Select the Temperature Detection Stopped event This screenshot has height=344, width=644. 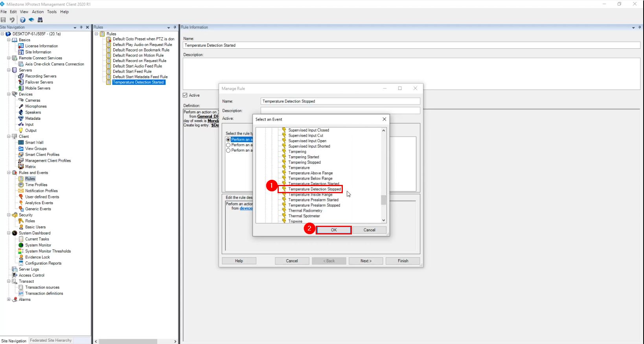(x=315, y=189)
